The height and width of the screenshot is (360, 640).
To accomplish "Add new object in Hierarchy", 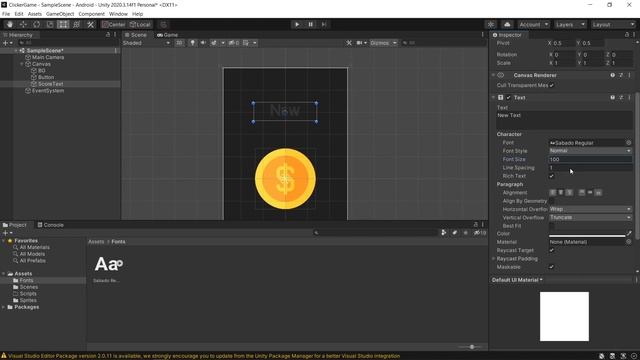I will click(x=7, y=43).
